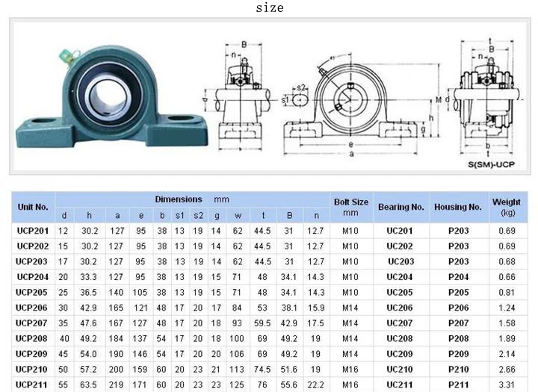Click the Dimensions mm header cell

[x=192, y=199]
